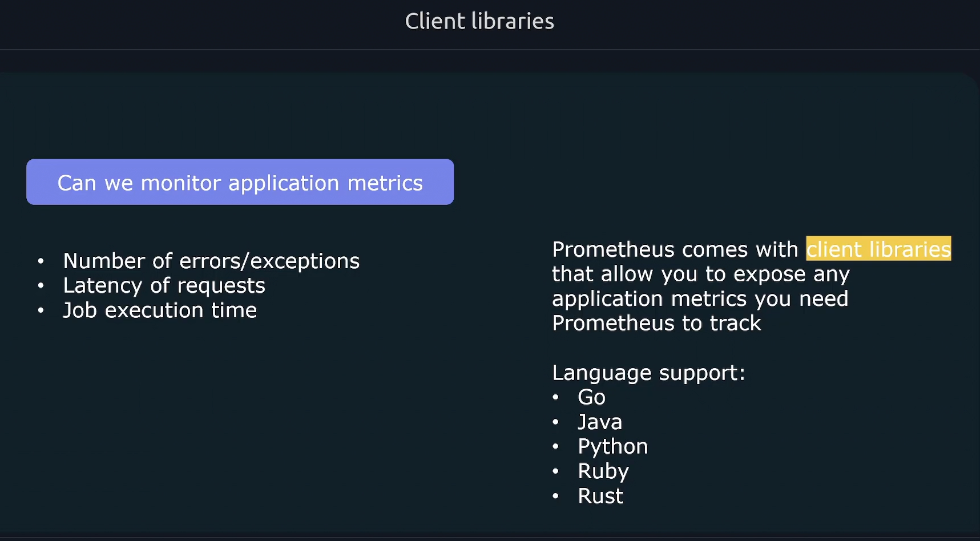Select 'Ruby' in the language list
The height and width of the screenshot is (541, 980).
(x=603, y=471)
